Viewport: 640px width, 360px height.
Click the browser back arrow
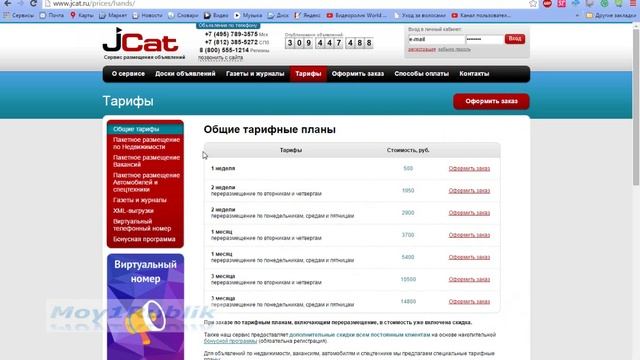(8, 3)
